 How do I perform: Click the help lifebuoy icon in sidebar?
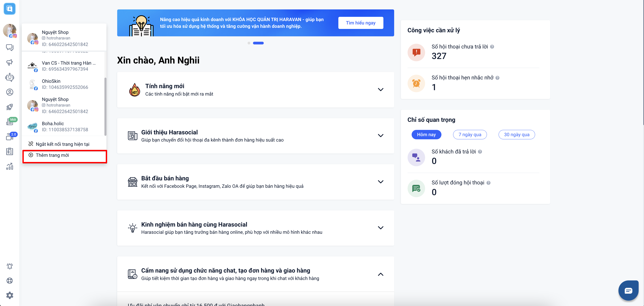(x=9, y=280)
